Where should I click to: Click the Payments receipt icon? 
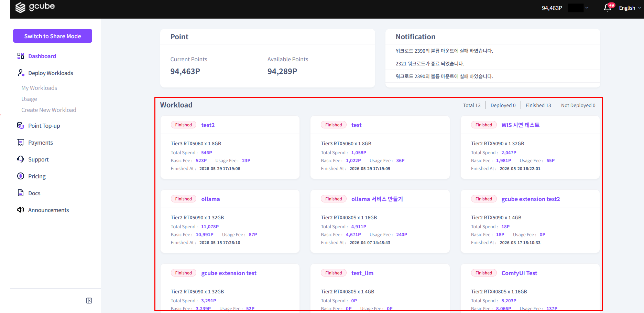click(x=21, y=142)
